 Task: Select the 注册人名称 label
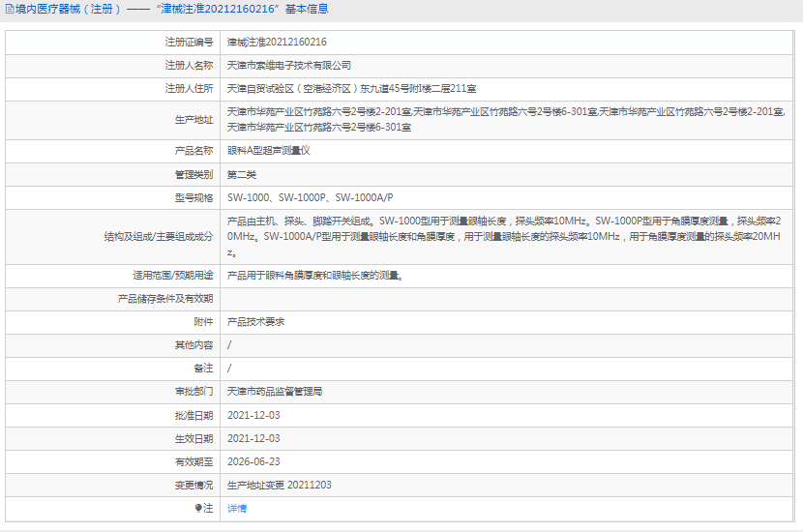(x=189, y=66)
